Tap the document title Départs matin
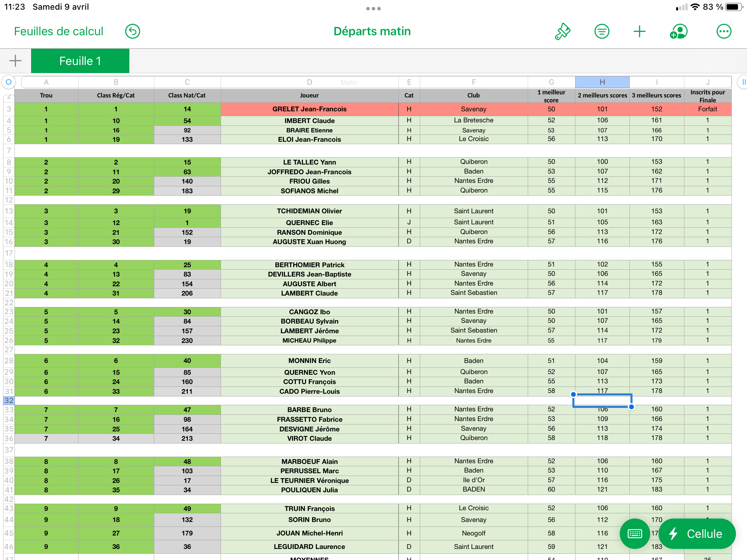The width and height of the screenshot is (747, 560). coord(372,31)
